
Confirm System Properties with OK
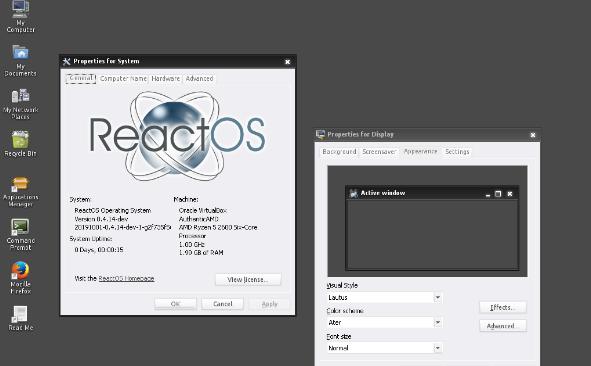(x=176, y=304)
